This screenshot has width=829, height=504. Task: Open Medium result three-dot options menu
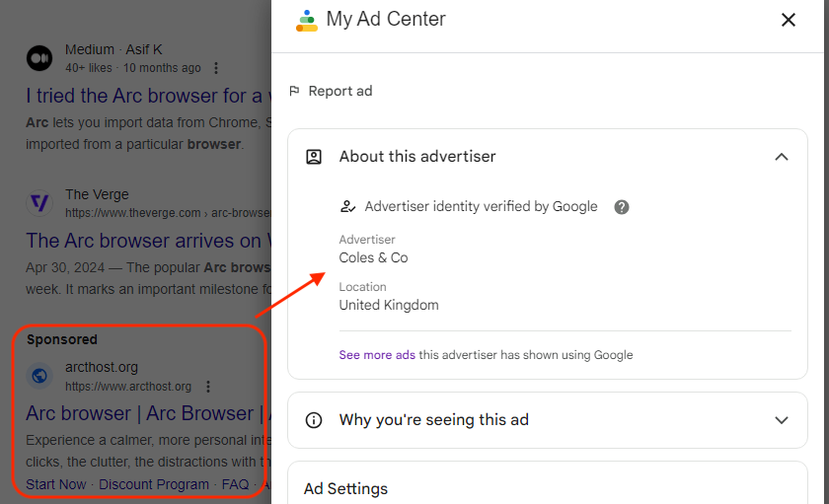point(216,68)
